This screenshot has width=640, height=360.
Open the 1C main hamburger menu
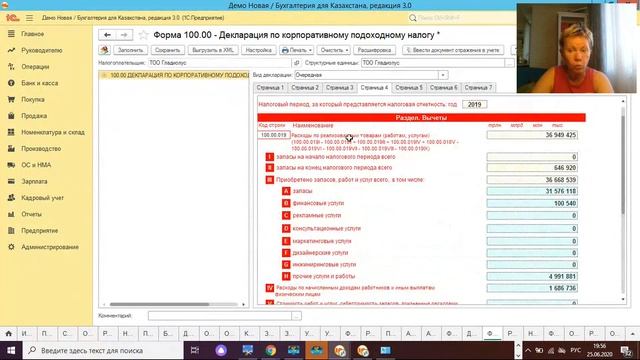29,18
